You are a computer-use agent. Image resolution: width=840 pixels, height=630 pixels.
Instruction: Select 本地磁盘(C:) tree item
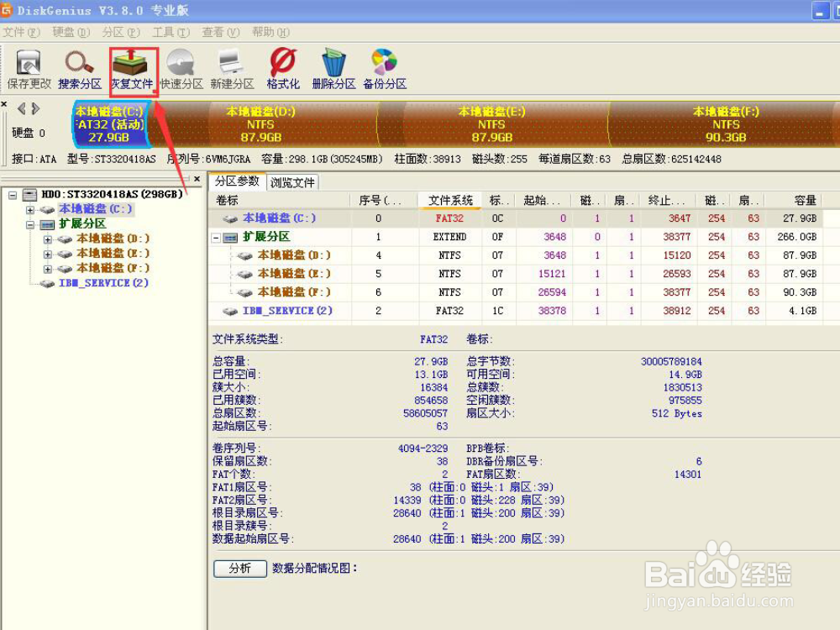click(x=96, y=209)
